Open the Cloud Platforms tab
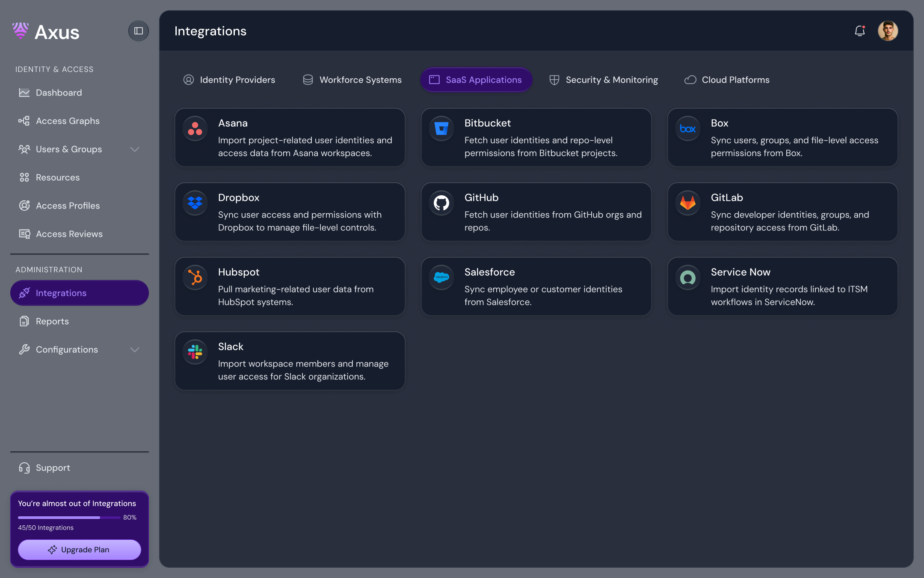Image resolution: width=924 pixels, height=578 pixels. click(x=727, y=80)
